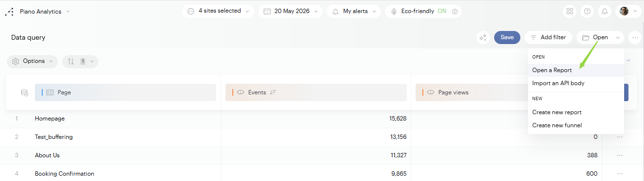Click the eye icon in Page views header
This screenshot has width=644, height=181.
pyautogui.click(x=431, y=92)
